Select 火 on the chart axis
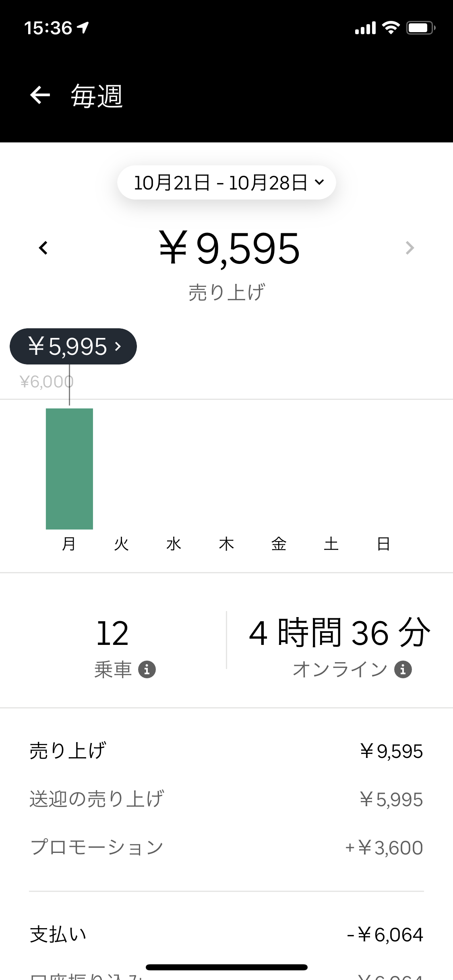 121,544
